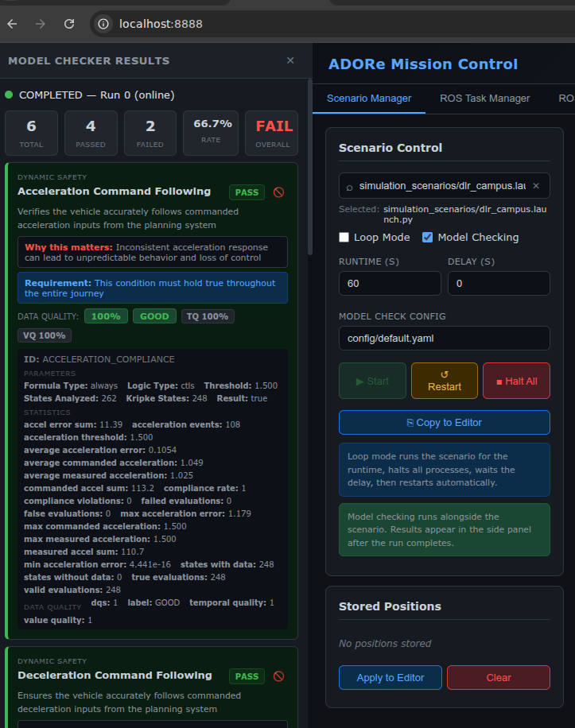Click the Acceleration Command Following title

coord(115,192)
